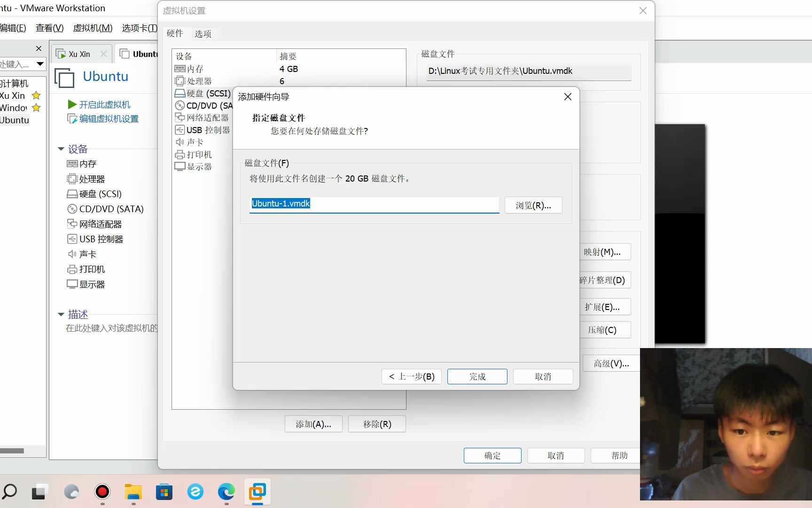This screenshot has height=508, width=812.
Task: Open the File Explorer taskbar icon
Action: point(133,492)
